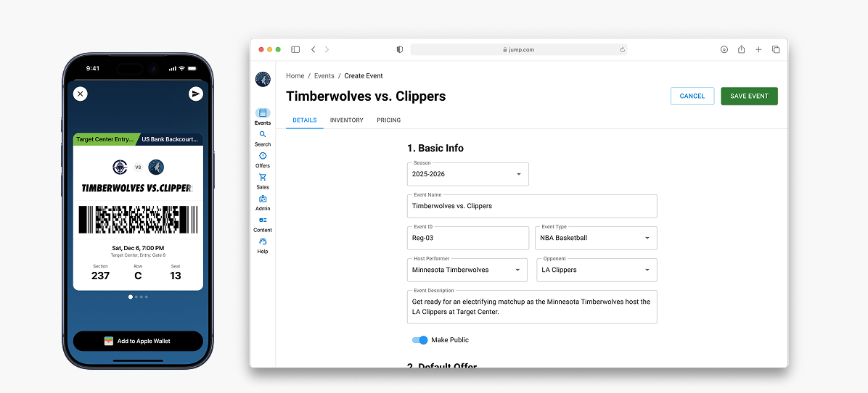Select Target Center Entry tab on phone
868x393 pixels.
104,139
